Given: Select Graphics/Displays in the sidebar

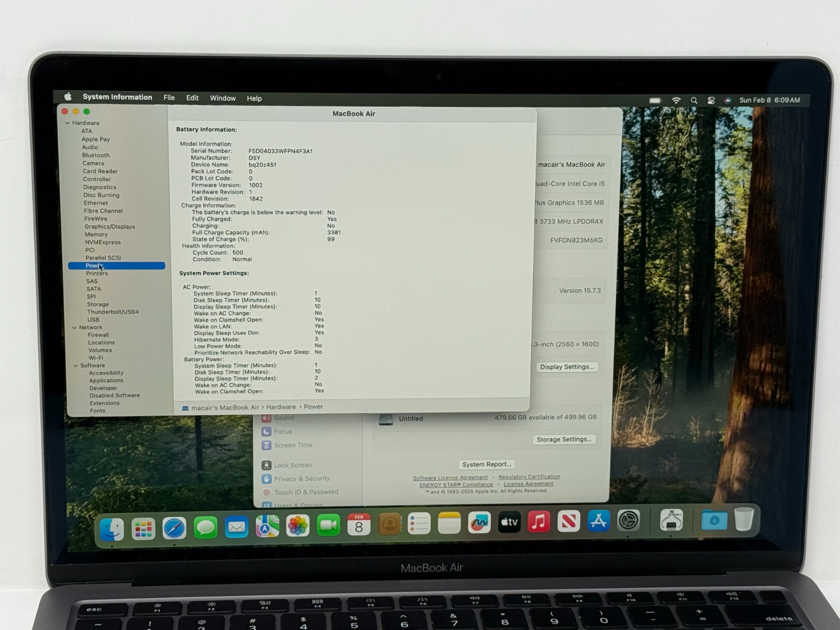Looking at the screenshot, I should [110, 227].
